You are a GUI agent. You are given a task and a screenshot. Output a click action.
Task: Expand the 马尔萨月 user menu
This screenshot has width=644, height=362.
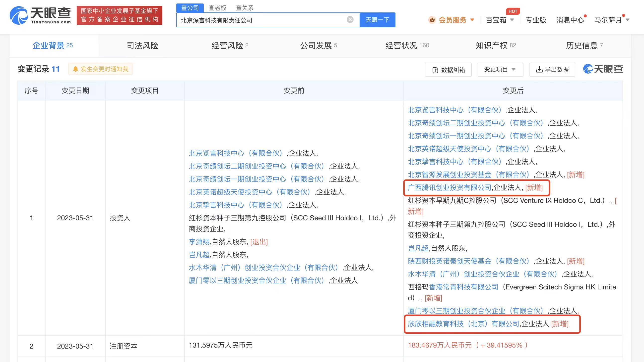point(628,20)
